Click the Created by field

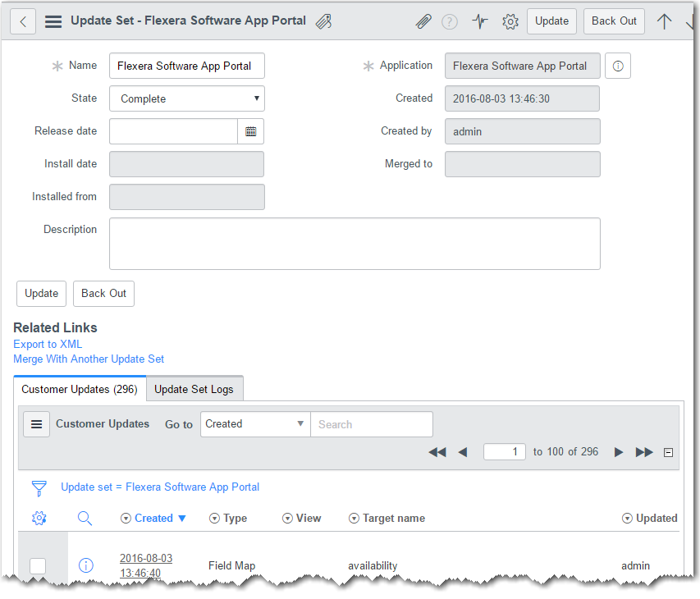pos(522,131)
